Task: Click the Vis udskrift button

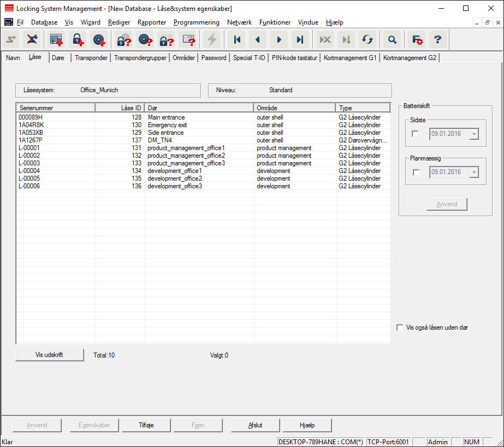Action: [50, 355]
